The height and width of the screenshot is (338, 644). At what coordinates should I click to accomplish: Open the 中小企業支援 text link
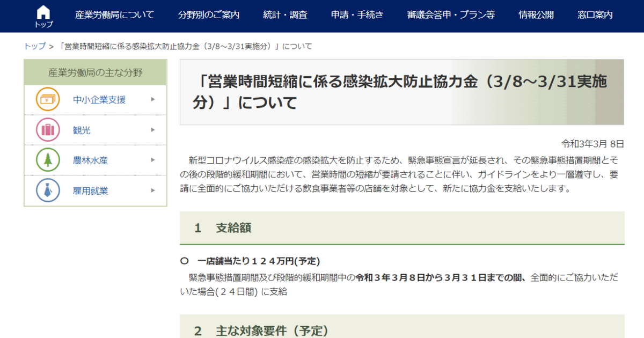point(99,100)
